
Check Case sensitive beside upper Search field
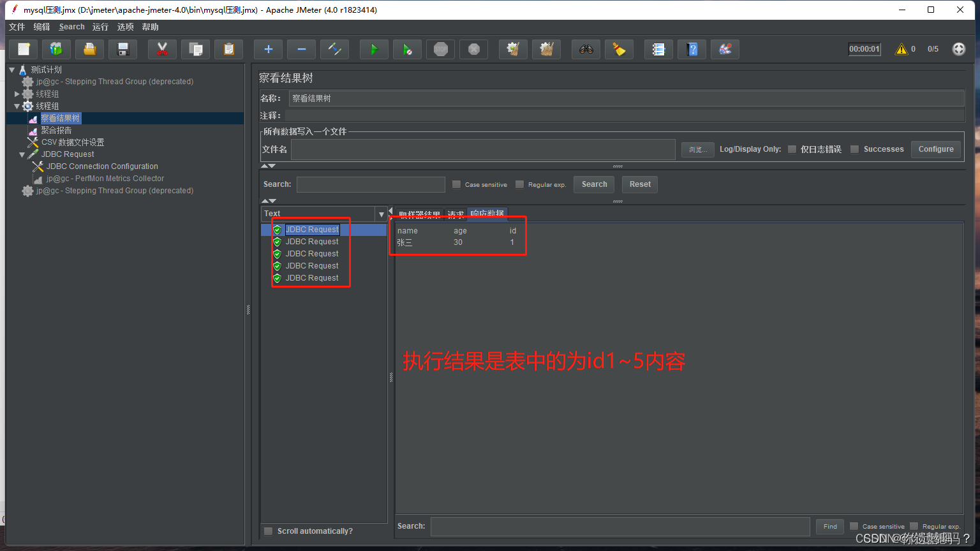tap(456, 184)
